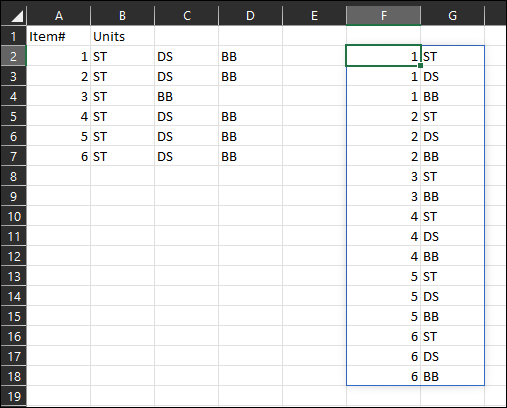Select the highlighted column F header
The width and height of the screenshot is (507, 408).
(x=384, y=16)
